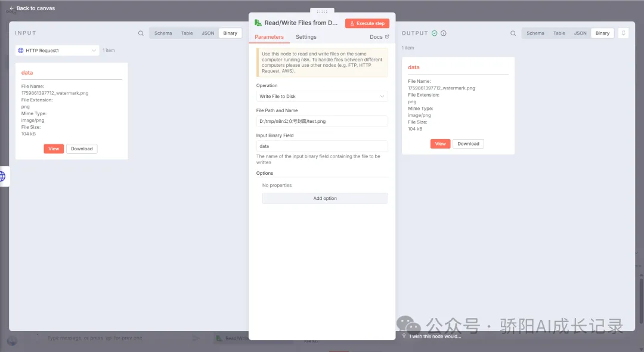
Task: Open the Parameters tab
Action: tap(269, 37)
